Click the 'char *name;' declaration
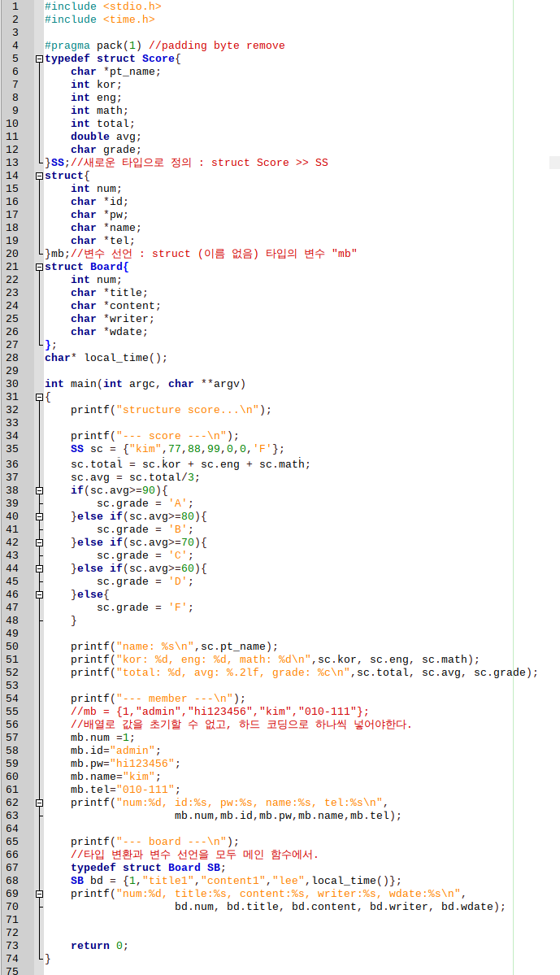This screenshot has height=975, width=560. [106, 229]
